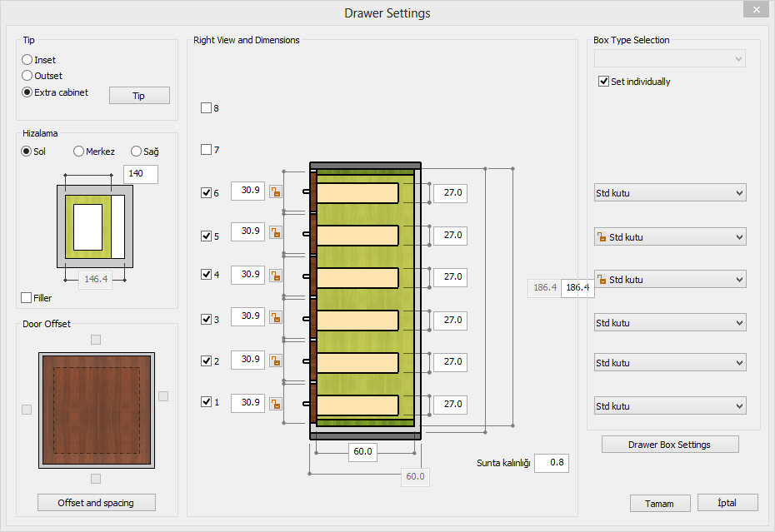Click the lock icon beside drawer 2
775x532 pixels.
[x=276, y=360]
